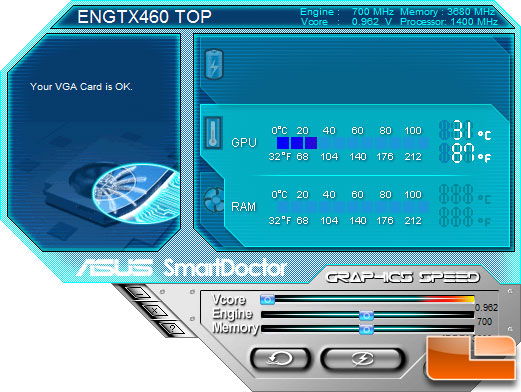The image size is (521, 392).
Task: Click the RAM label
Action: click(x=244, y=207)
